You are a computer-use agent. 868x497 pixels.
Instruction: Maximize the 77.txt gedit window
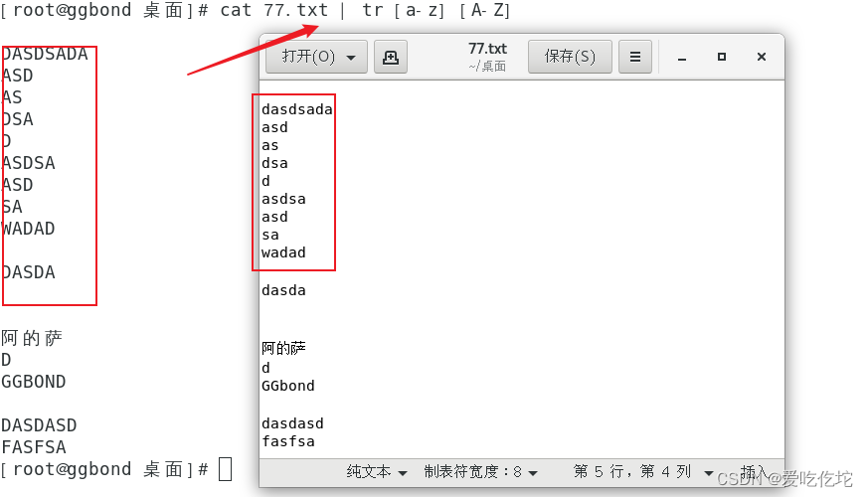click(722, 57)
